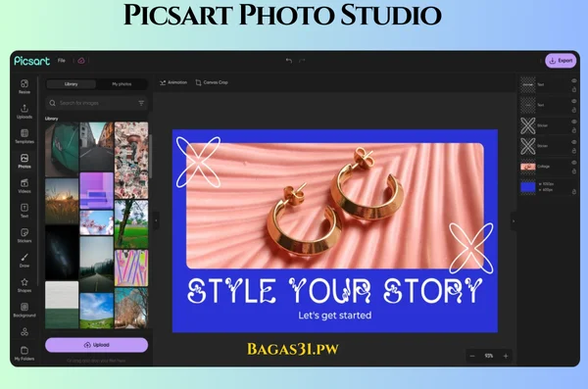Select the Let's get started text
Image resolution: width=588 pixels, height=389 pixels.
(335, 316)
